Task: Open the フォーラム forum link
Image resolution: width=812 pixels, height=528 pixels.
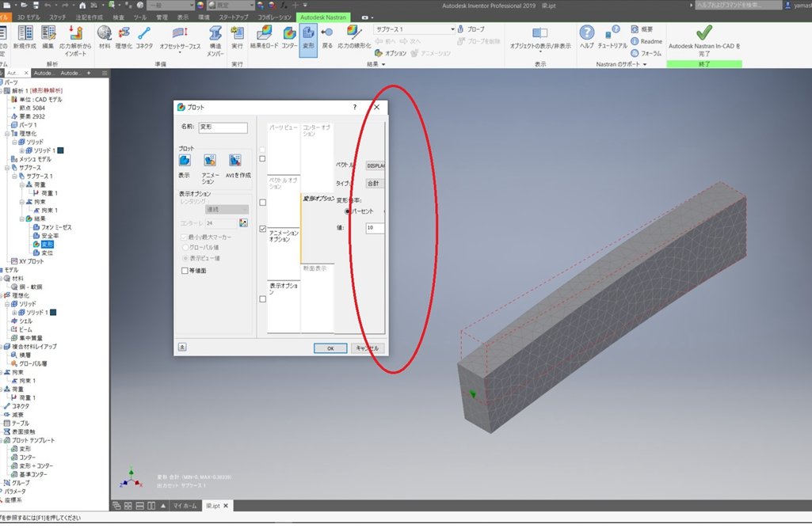Action: 646,53
